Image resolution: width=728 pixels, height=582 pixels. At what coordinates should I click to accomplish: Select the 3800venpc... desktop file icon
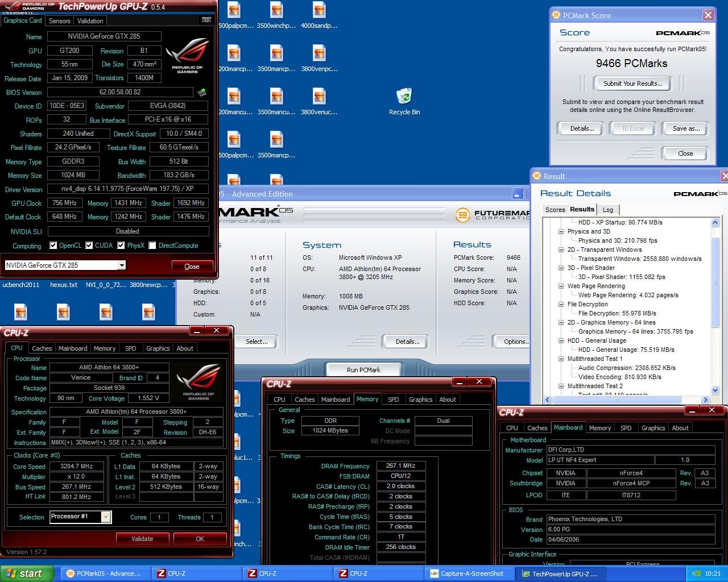pyautogui.click(x=319, y=59)
